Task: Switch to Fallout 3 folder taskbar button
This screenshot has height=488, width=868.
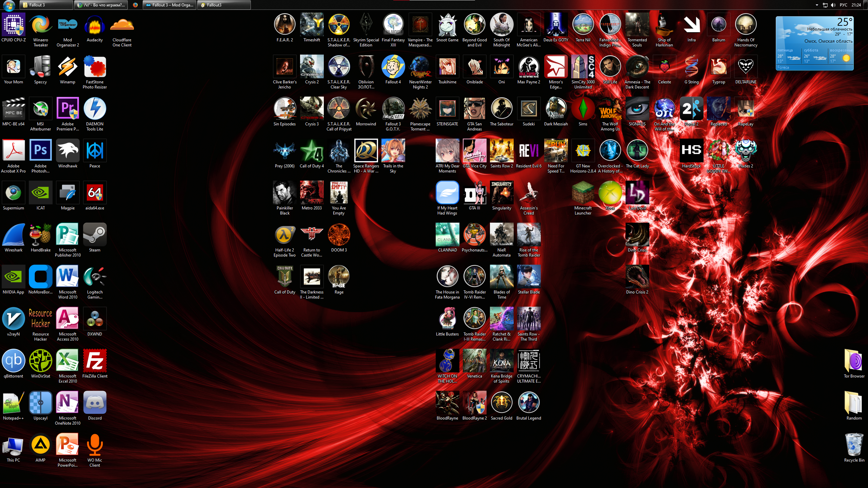Action: [x=46, y=5]
